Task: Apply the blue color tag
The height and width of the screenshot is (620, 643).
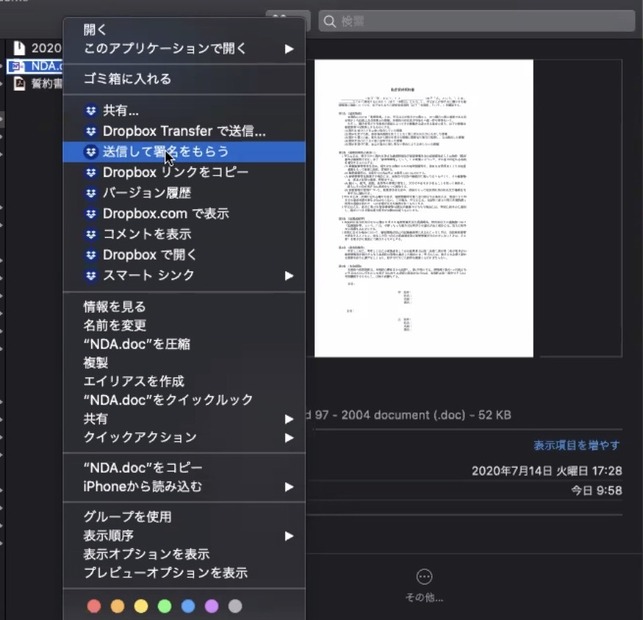Action: pyautogui.click(x=188, y=606)
